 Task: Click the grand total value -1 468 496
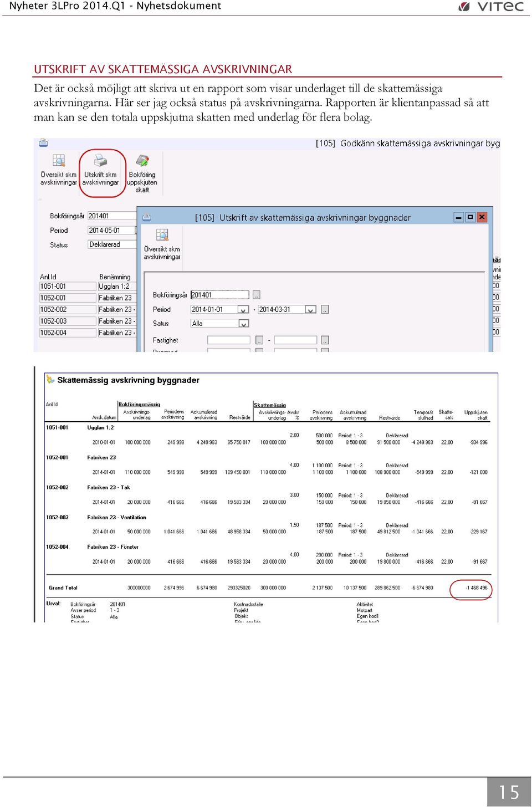pyautogui.click(x=476, y=588)
